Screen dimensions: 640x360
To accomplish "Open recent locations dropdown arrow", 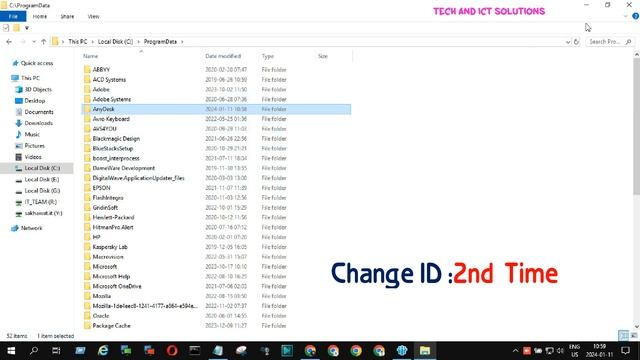I will pyautogui.click(x=33, y=42).
